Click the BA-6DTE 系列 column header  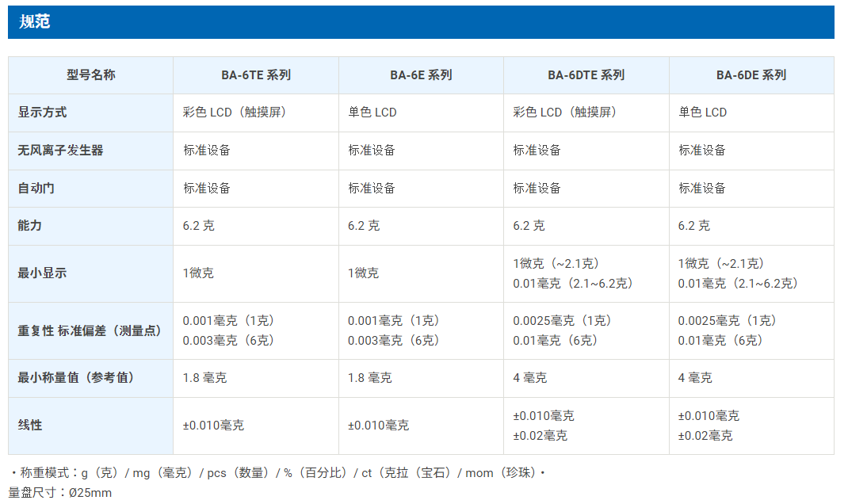[586, 75]
